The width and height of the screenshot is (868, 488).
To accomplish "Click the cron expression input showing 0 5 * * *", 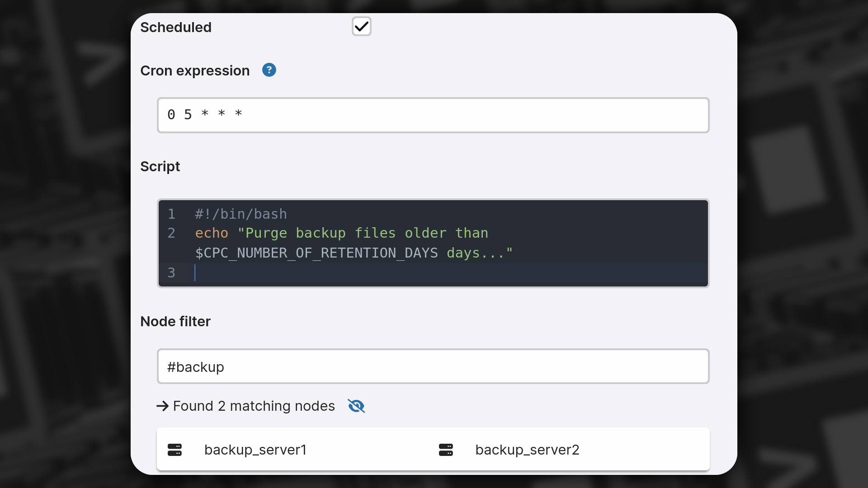I will pyautogui.click(x=433, y=115).
